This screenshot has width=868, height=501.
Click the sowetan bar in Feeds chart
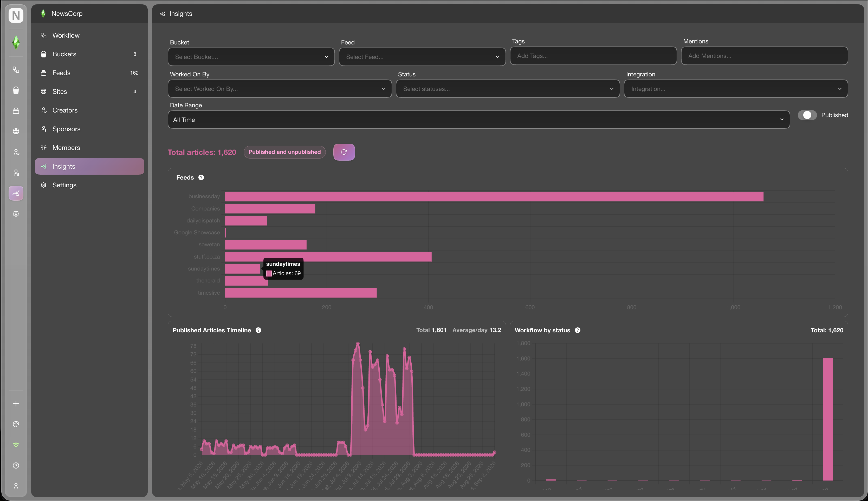click(x=266, y=245)
